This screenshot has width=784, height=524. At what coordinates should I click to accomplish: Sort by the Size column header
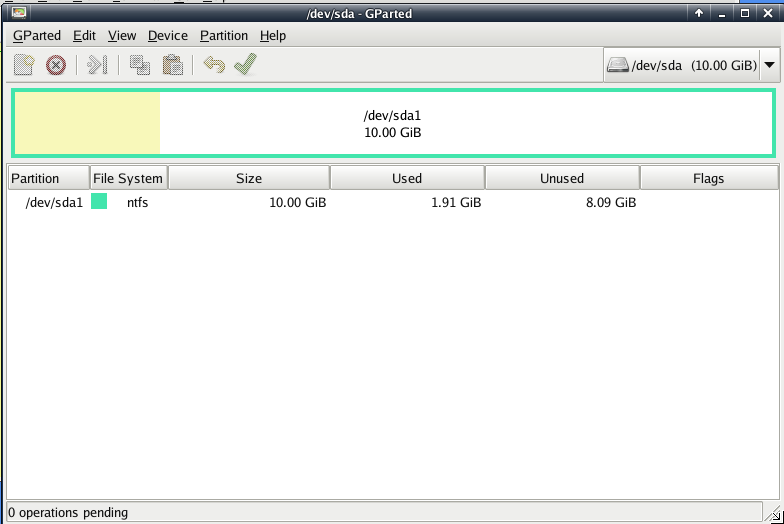pos(249,178)
